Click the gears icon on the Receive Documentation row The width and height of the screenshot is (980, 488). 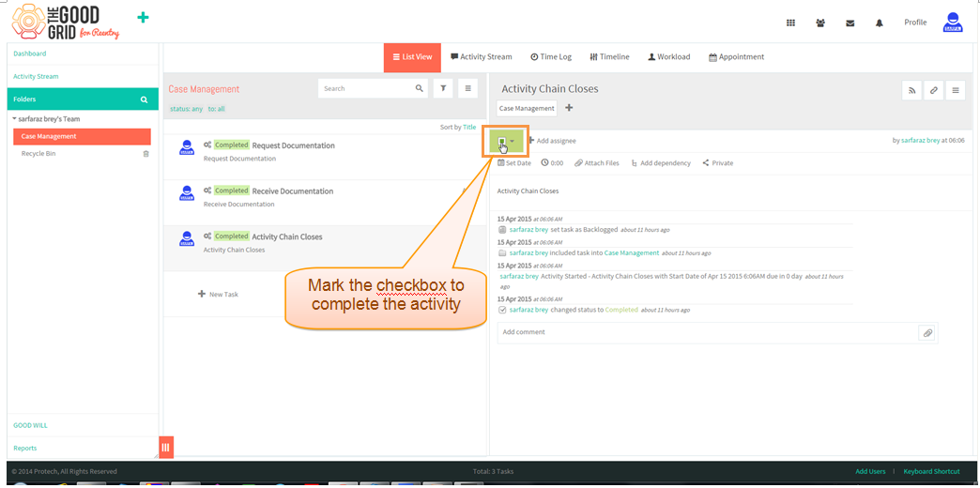[x=207, y=191]
